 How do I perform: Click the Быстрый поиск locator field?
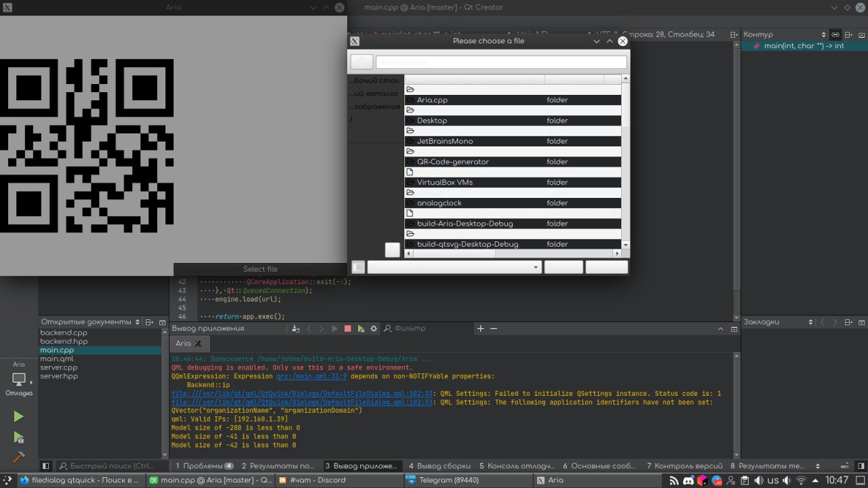pyautogui.click(x=113, y=466)
